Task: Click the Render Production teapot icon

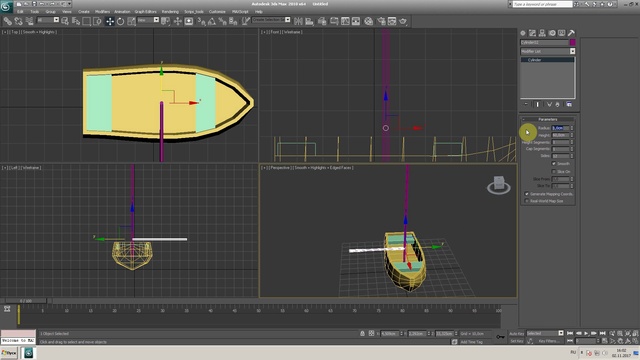Action: click(x=403, y=21)
